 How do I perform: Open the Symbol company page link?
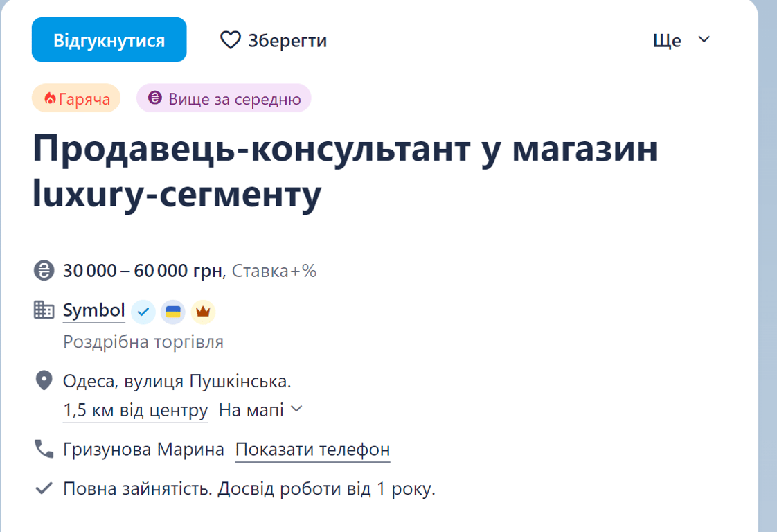tap(93, 310)
